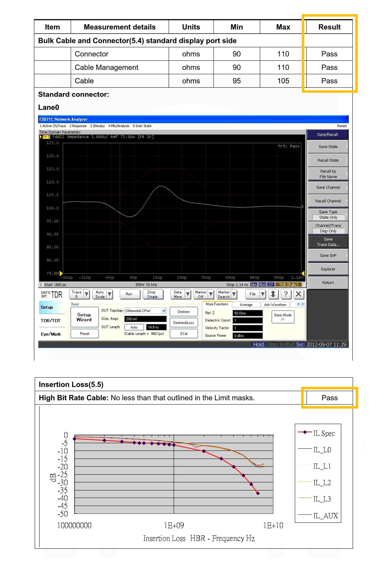Click the Save State softkey

pyautogui.click(x=328, y=147)
